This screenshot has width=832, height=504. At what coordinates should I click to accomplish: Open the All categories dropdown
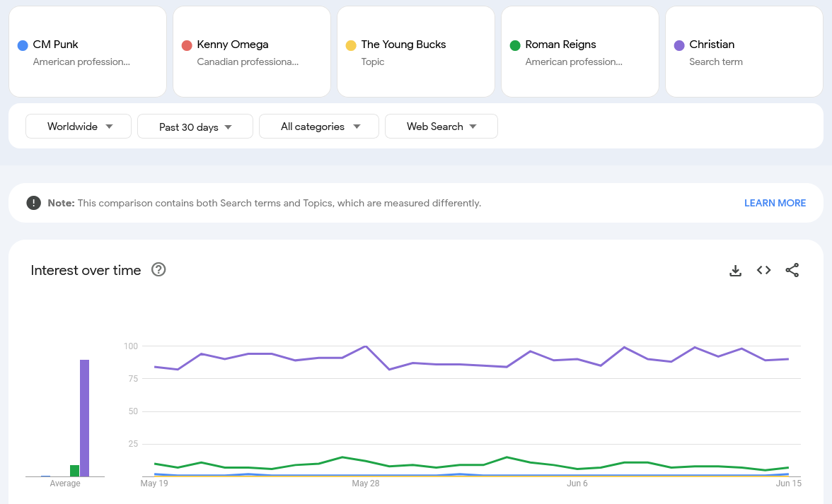point(319,127)
